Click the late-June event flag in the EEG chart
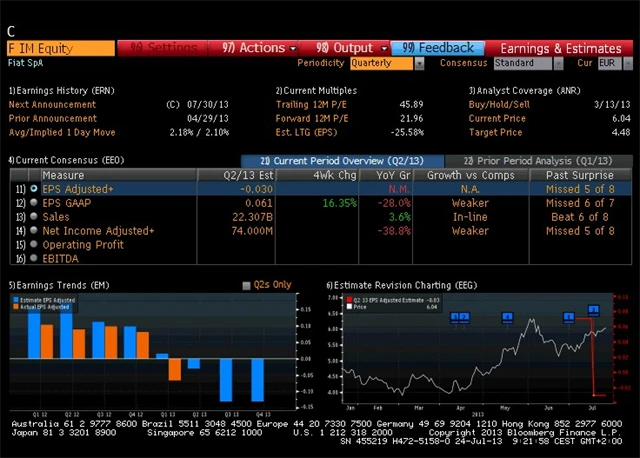 [569, 317]
